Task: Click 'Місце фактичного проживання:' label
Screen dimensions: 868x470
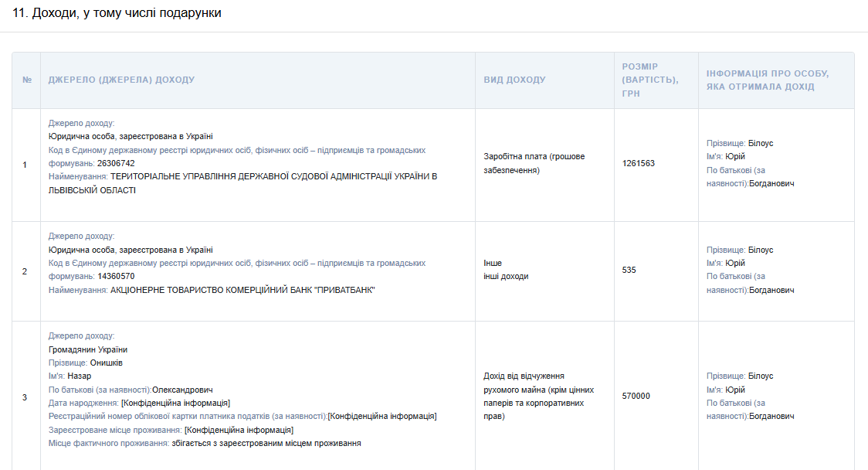Action: click(x=108, y=444)
